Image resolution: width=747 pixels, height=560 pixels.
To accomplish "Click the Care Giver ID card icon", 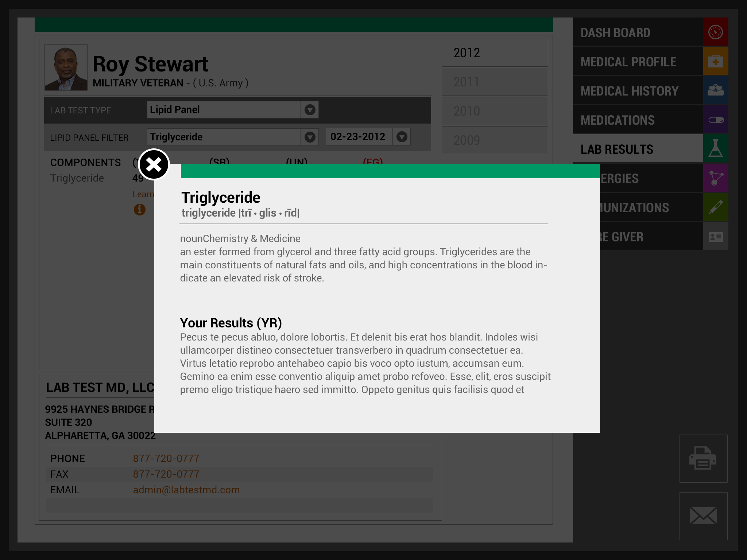I will point(715,237).
